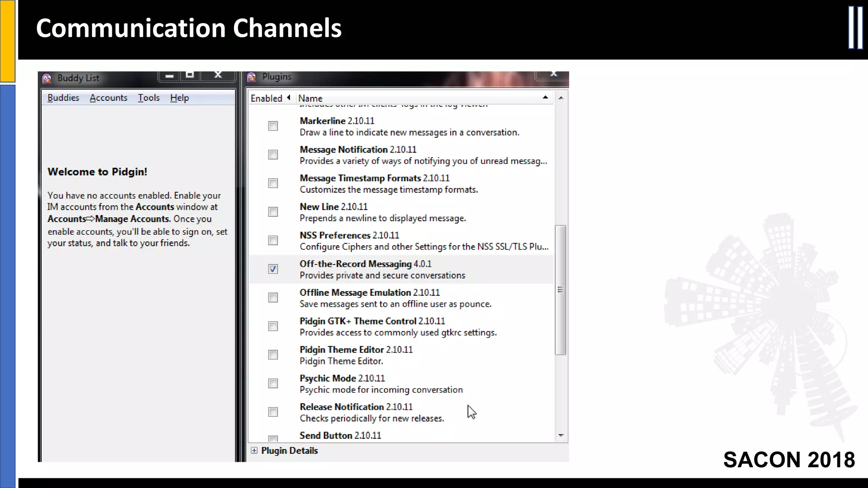Click the Pidgin icon in Plugins title bar
Screen dimensions: 868x488
251,77
